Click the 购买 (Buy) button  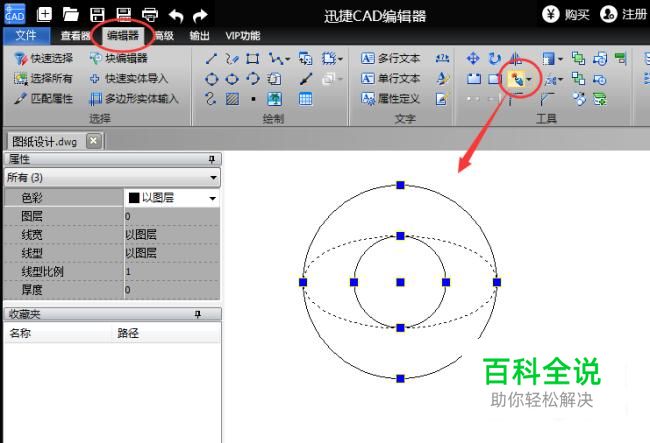(566, 15)
